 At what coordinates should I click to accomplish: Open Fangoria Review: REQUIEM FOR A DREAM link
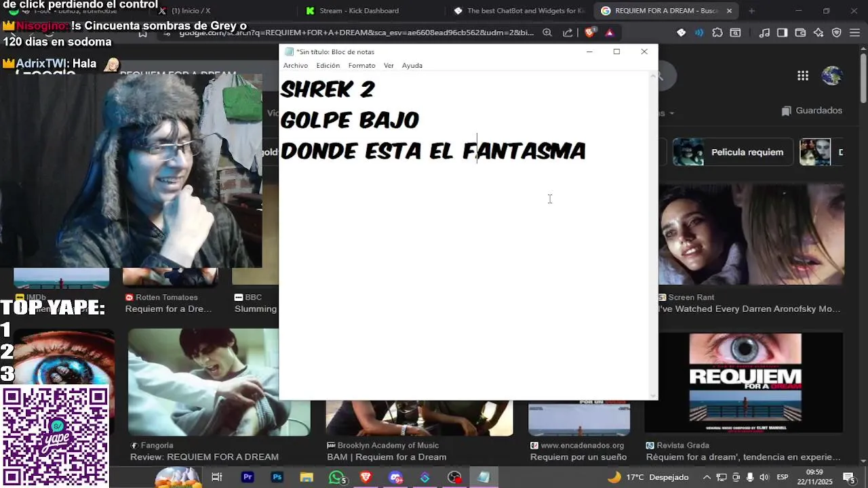click(x=204, y=457)
